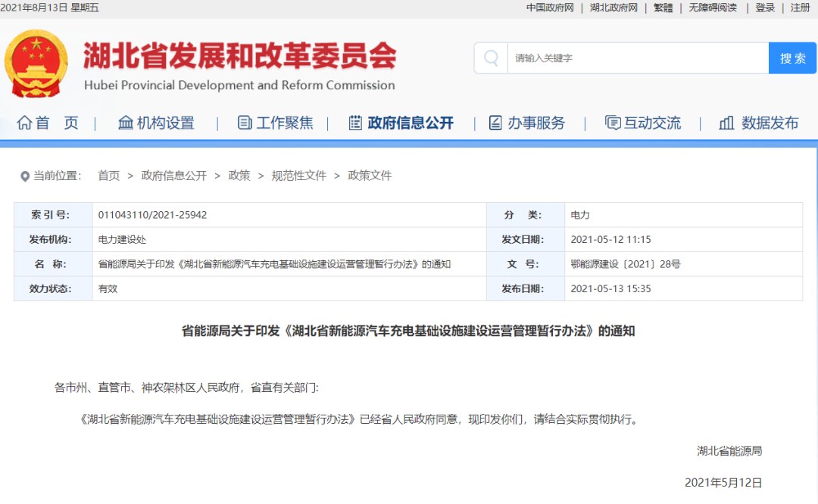818x504 pixels.
Task: Click the chat icon beside 互动交流
Action: click(613, 123)
